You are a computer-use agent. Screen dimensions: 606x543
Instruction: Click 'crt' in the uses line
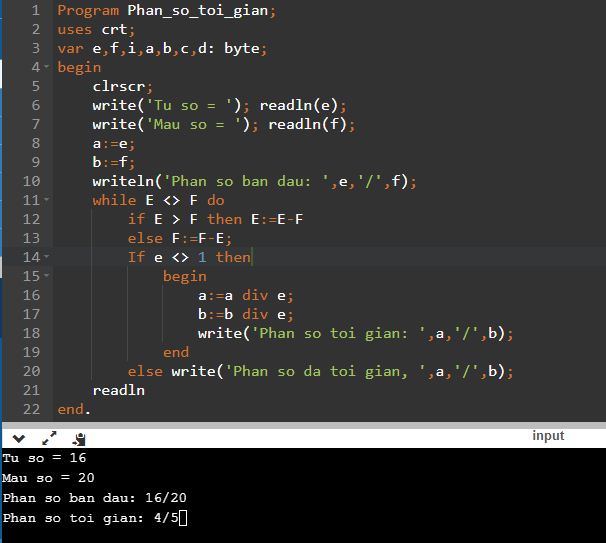(114, 29)
